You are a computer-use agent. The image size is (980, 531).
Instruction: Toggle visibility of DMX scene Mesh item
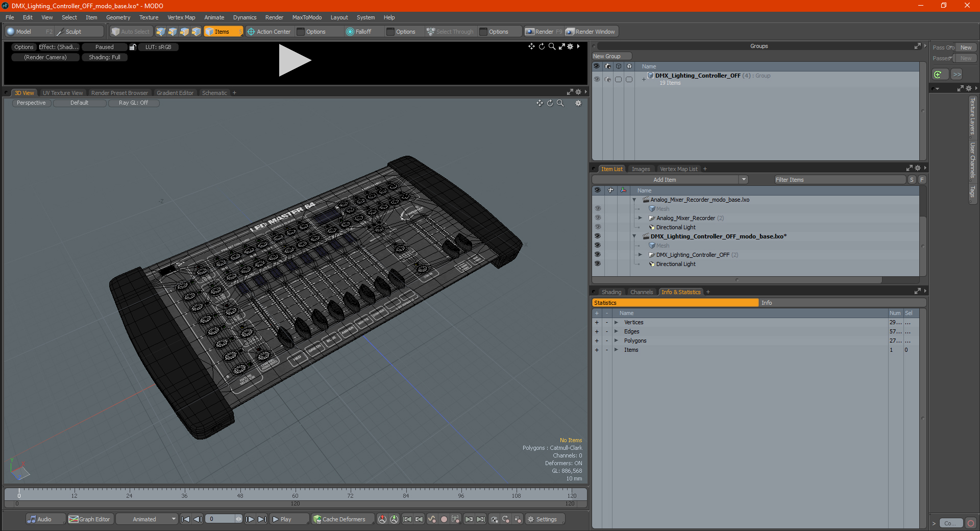coord(597,246)
